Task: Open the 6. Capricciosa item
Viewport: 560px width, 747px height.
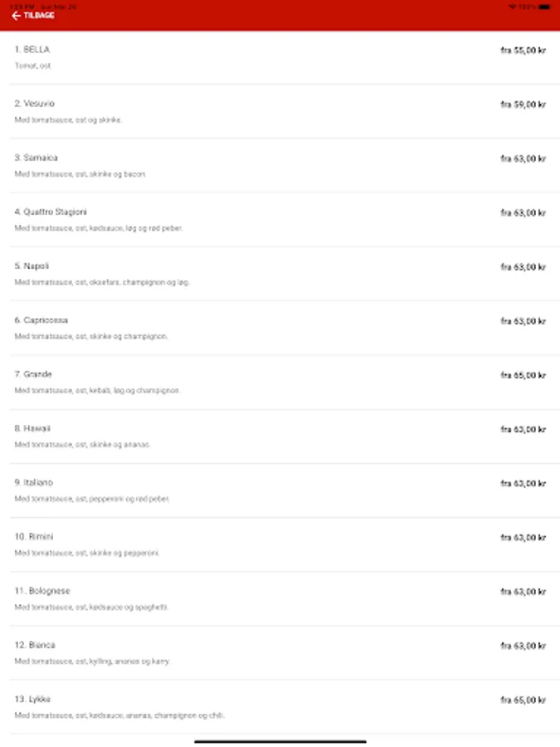Action: click(x=280, y=328)
